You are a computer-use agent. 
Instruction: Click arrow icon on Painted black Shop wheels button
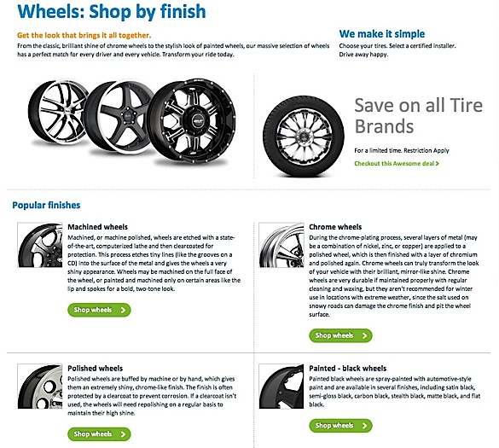[364, 426]
